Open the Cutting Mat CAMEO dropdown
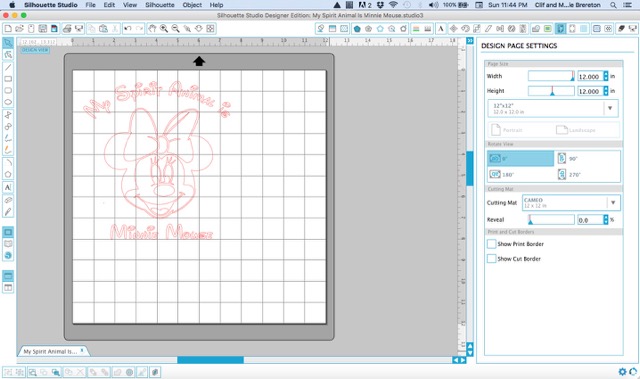Viewport: 640px width, 379px height. (571, 203)
